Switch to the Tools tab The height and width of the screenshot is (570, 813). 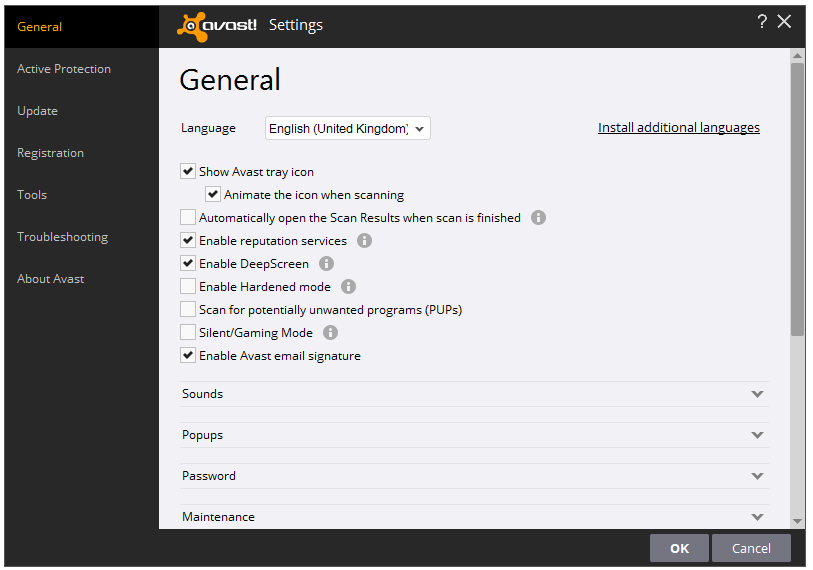81,195
